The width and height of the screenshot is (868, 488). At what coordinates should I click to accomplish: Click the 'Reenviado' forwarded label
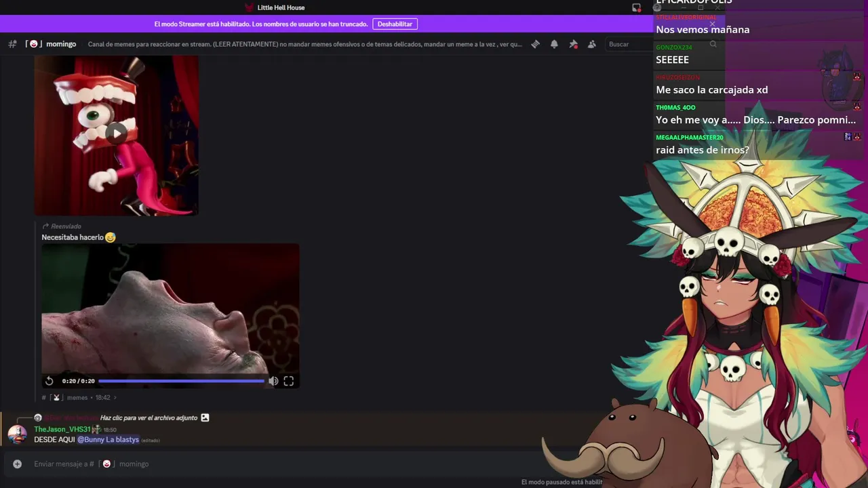coord(66,226)
